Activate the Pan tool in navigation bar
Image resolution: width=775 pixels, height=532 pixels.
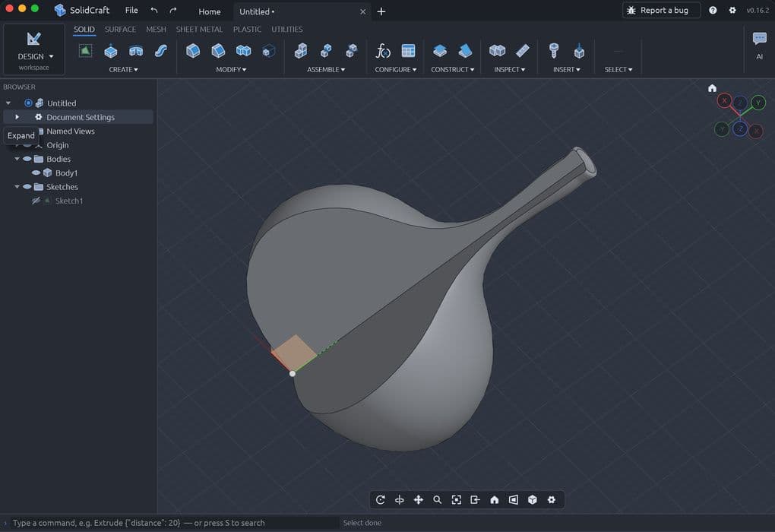tap(418, 500)
